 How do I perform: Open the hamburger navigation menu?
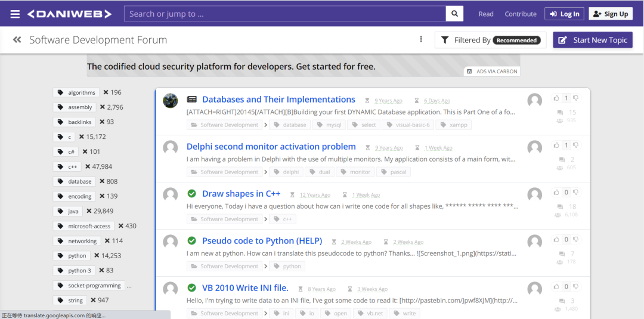click(15, 14)
